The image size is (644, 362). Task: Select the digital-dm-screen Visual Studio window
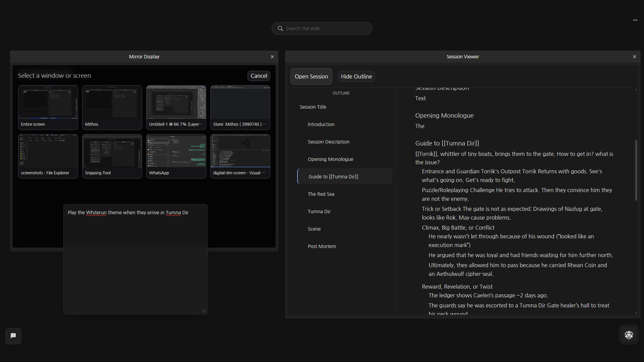[x=240, y=156]
